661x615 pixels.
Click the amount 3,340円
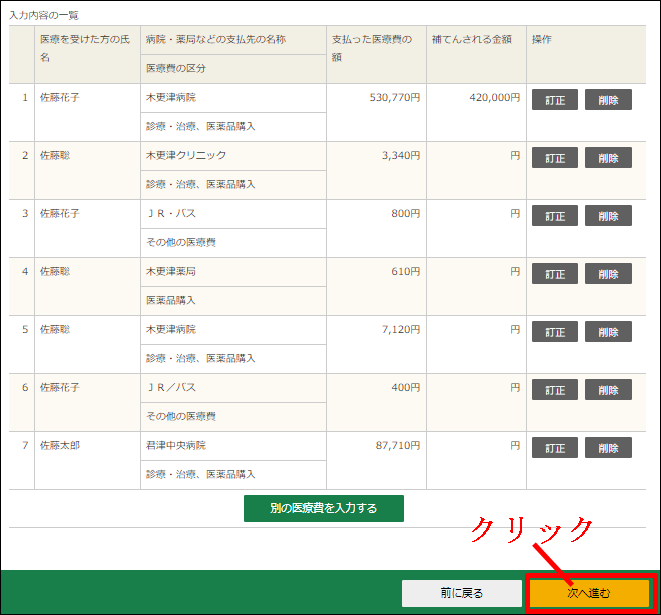(x=401, y=156)
